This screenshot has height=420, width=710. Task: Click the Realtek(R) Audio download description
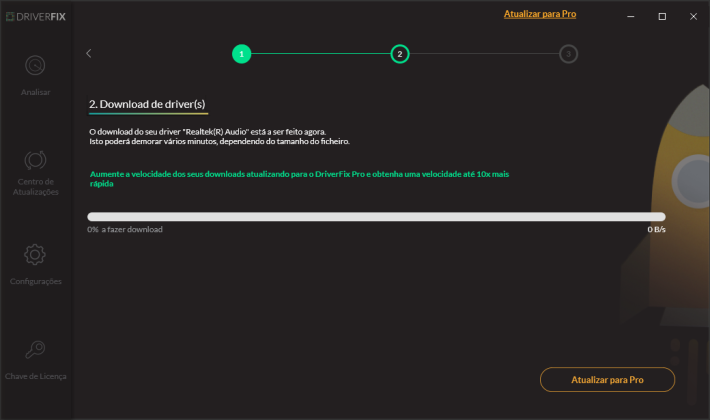(x=219, y=137)
